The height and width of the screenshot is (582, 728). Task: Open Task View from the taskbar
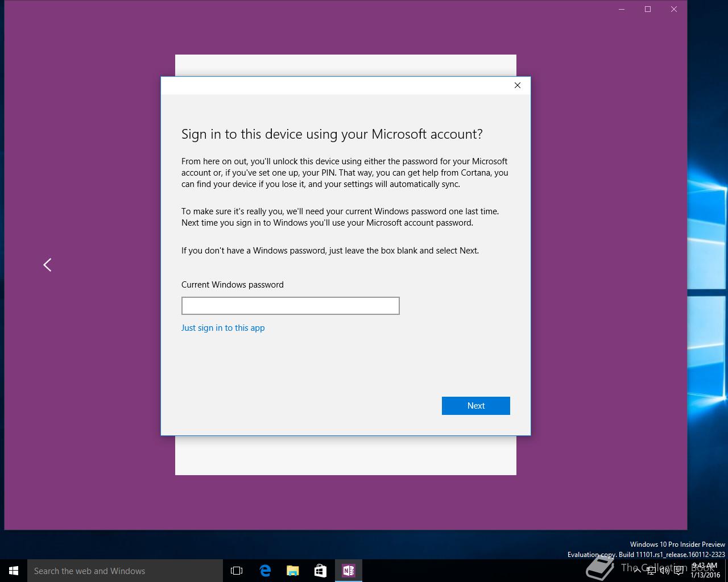pos(237,571)
